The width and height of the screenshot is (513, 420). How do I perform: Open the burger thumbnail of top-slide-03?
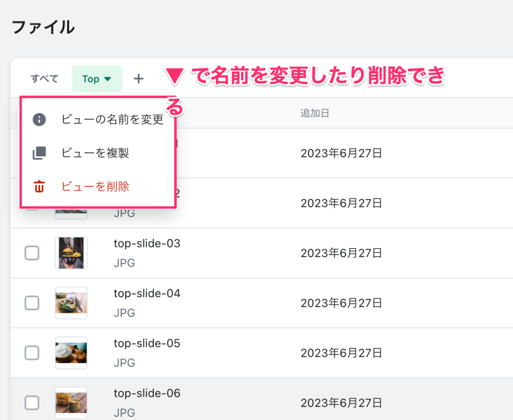71,253
